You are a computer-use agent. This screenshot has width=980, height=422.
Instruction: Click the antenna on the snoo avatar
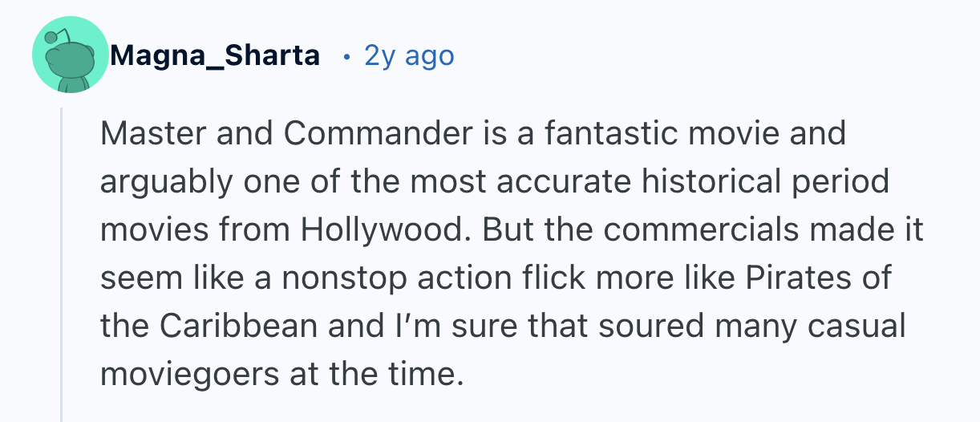pyautogui.click(x=53, y=38)
